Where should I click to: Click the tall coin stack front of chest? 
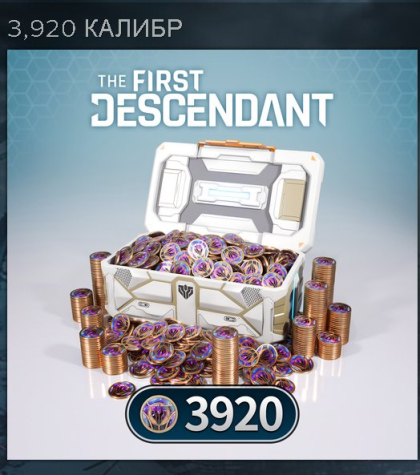[225, 355]
